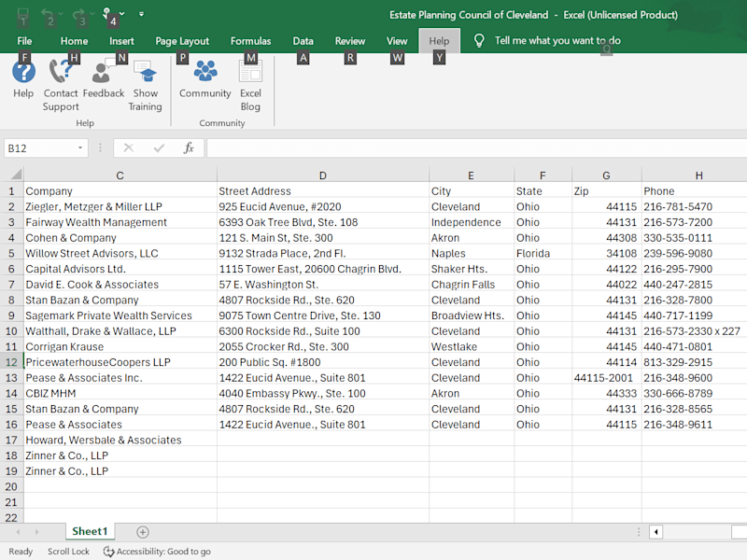This screenshot has height=560, width=747.
Task: Click cell 4040 Embassy Pkwy., Ste. 100
Action: 322,393
